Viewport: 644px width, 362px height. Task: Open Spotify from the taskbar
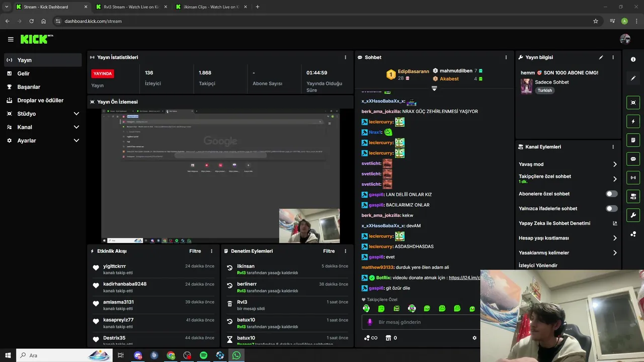[x=203, y=355]
